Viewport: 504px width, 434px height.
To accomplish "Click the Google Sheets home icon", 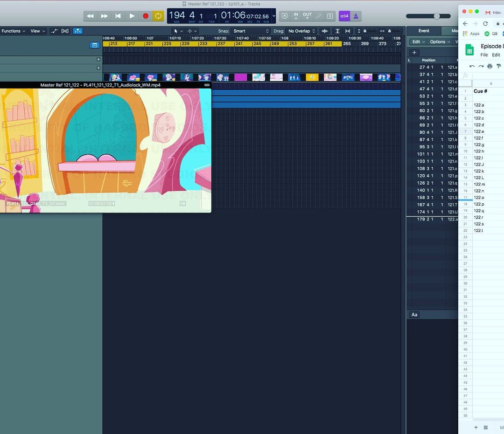I will pos(469,50).
